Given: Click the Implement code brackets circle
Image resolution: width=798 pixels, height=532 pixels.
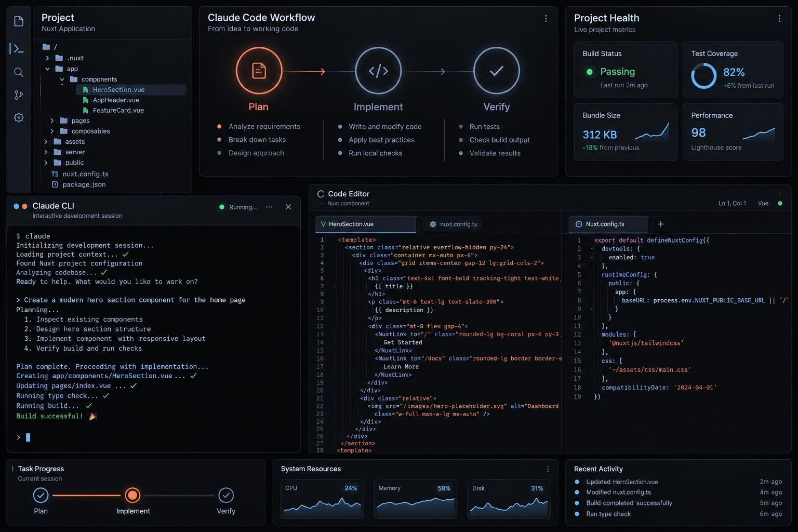Looking at the screenshot, I should pos(378,71).
